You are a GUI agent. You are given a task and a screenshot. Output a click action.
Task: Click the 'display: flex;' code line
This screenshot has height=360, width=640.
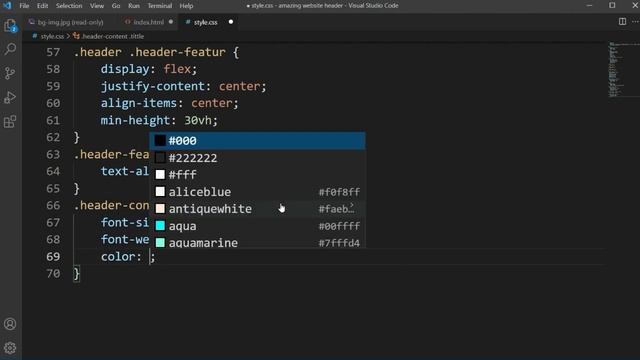(x=149, y=69)
